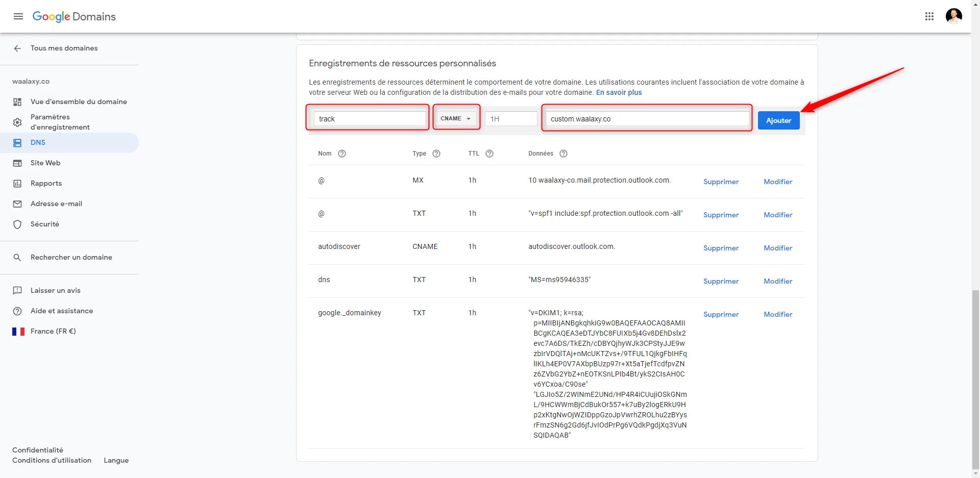Screen dimensions: 980x478
Task: Go back to Tous mes domaines
Action: (64, 48)
